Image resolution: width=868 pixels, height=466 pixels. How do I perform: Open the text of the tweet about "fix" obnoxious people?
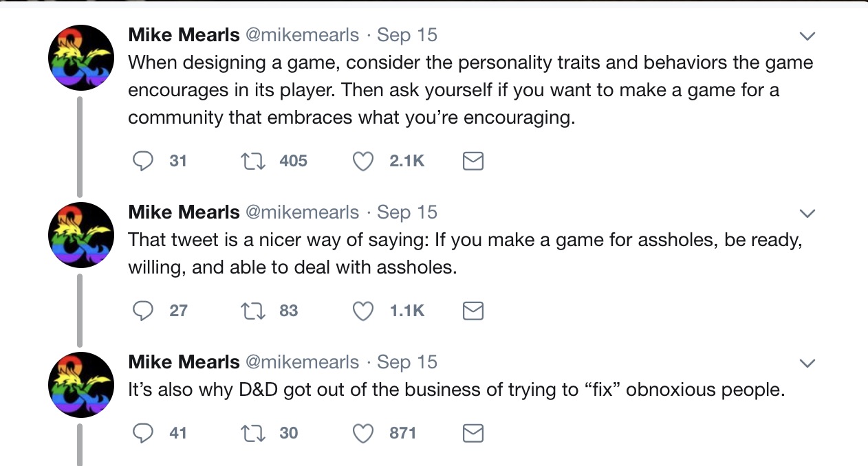tap(457, 390)
